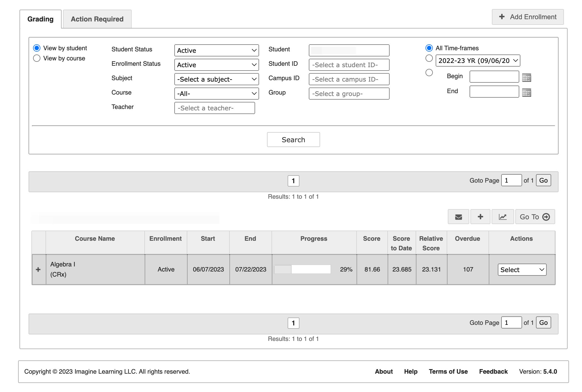Click the Search button
582x392 pixels.
294,140
